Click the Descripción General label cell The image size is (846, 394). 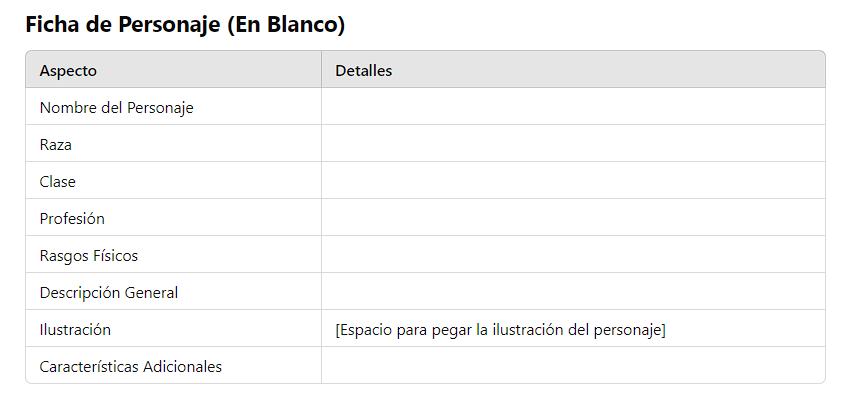click(173, 291)
